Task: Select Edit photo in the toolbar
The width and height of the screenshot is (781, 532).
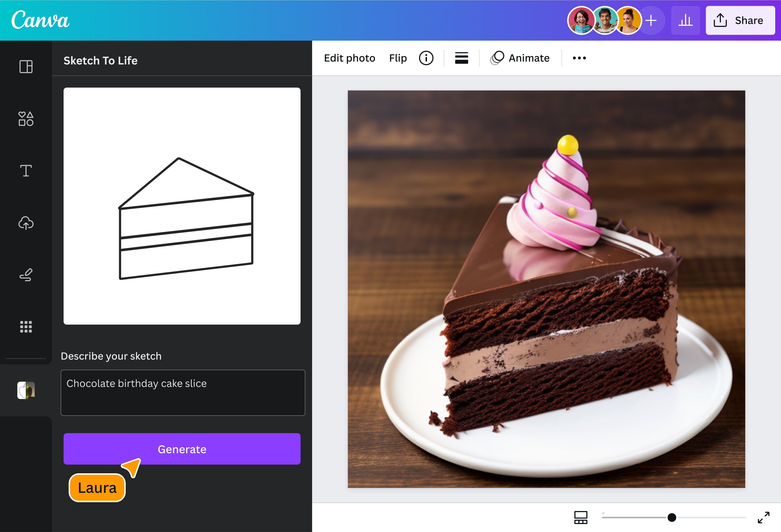Action: pos(349,57)
